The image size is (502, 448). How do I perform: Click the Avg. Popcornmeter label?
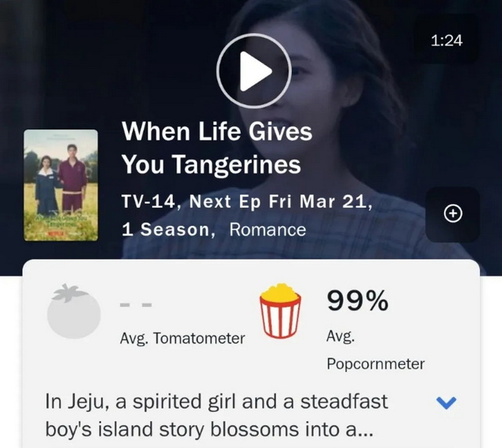(x=376, y=351)
